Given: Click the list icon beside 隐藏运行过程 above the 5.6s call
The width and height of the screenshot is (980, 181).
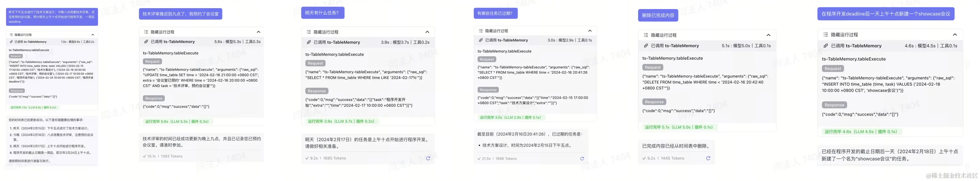Looking at the screenshot, I should click(146, 32).
